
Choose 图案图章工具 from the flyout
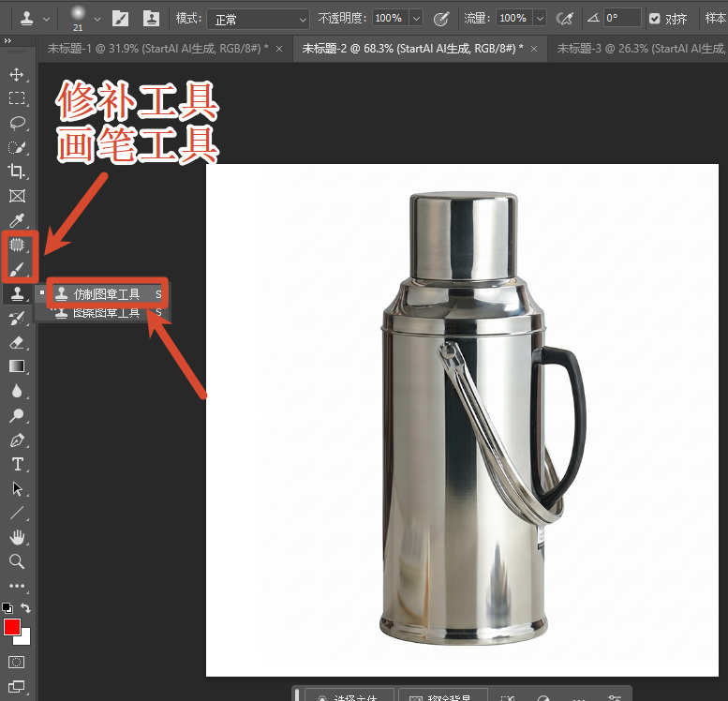coord(108,313)
